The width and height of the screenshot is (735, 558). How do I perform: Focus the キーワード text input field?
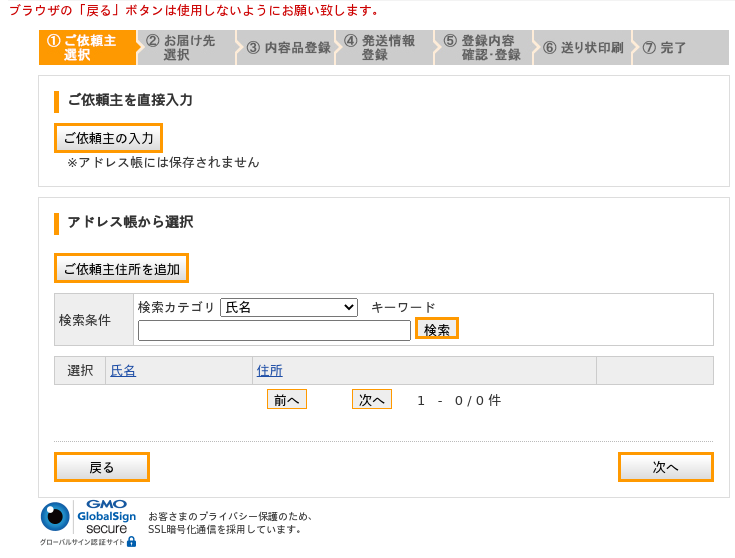tap(274, 330)
